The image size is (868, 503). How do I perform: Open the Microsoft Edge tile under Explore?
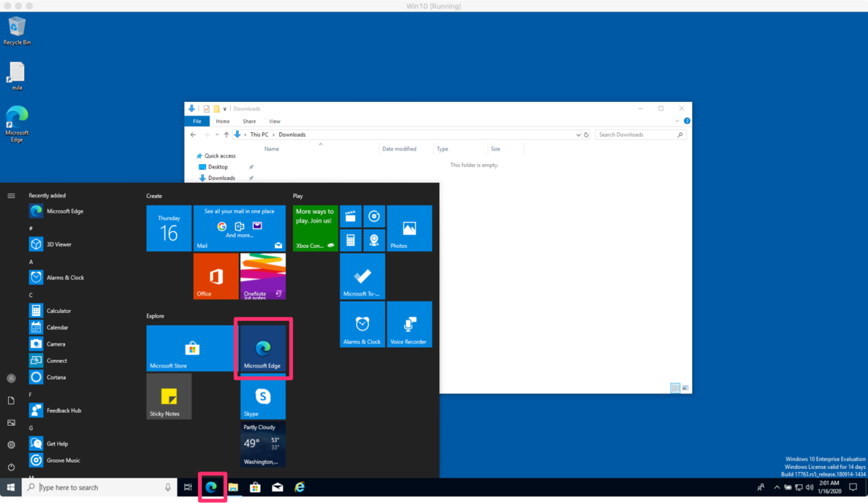tap(263, 348)
